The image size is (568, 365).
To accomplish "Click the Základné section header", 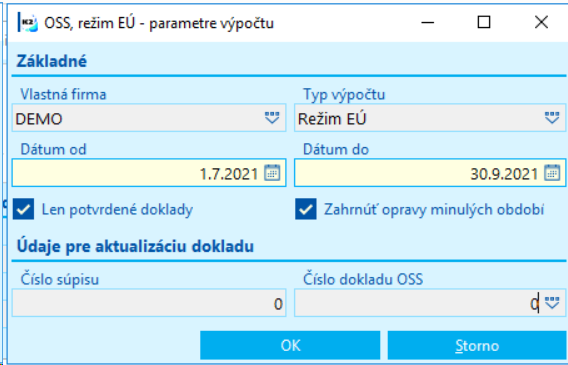I will [51, 61].
